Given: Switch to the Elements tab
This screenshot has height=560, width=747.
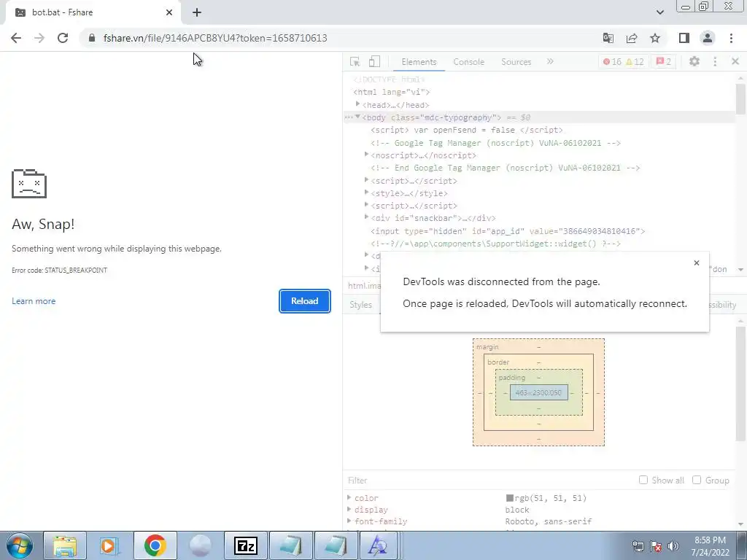Looking at the screenshot, I should 419,62.
